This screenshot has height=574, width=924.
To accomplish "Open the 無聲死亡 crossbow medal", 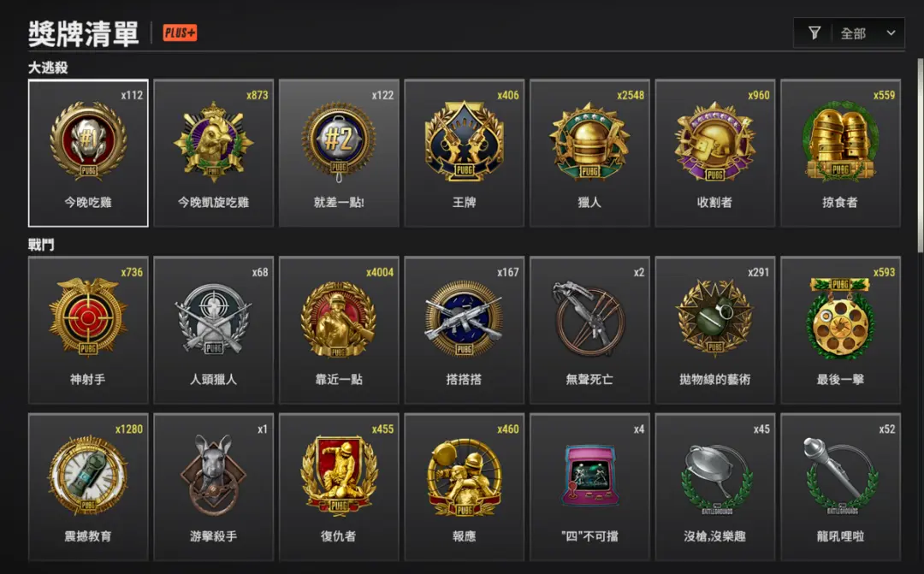I will 589,330.
